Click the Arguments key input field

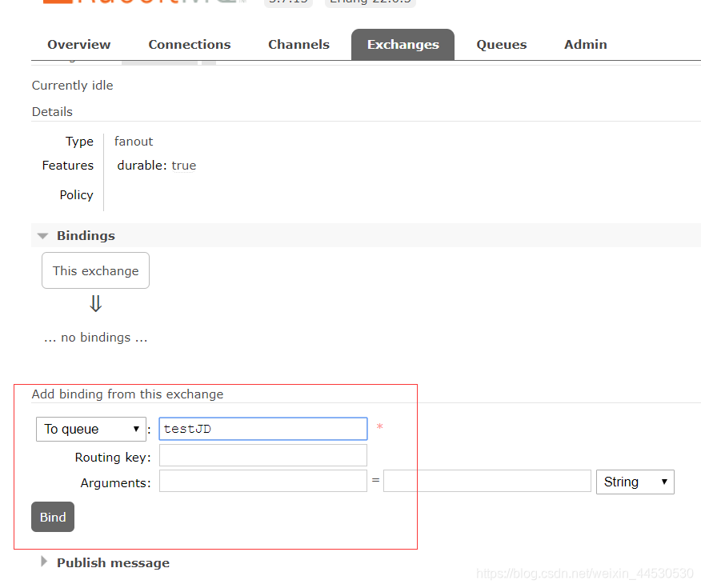(263, 481)
